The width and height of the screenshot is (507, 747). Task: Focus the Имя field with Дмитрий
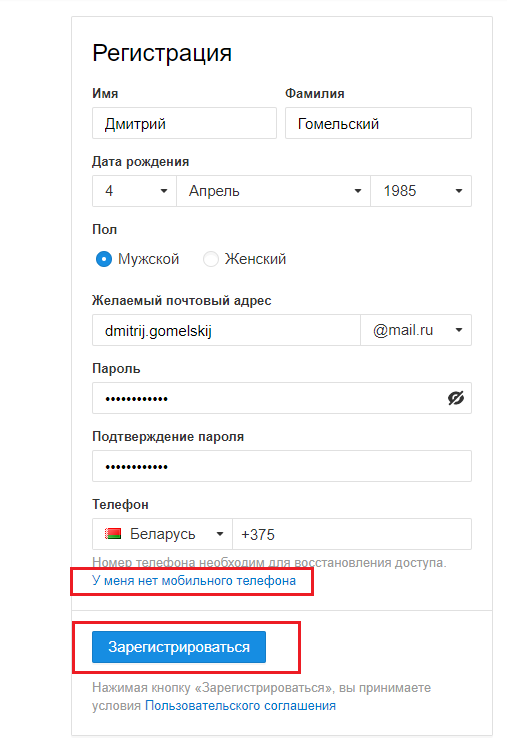point(184,123)
